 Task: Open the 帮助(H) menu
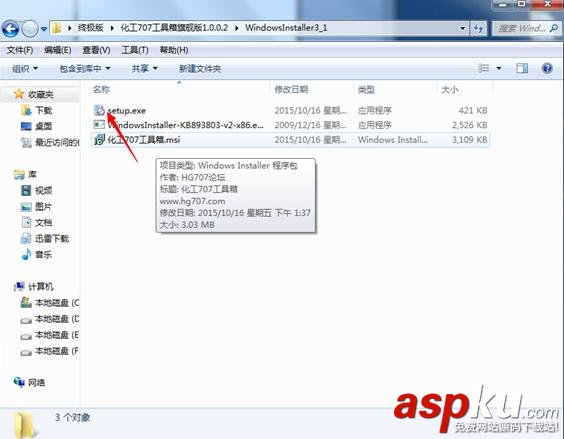point(174,50)
